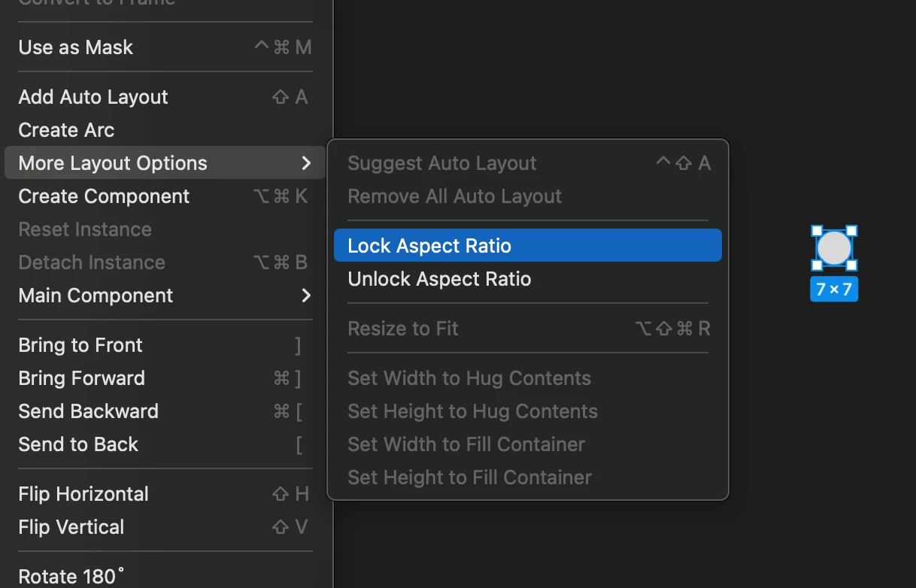Choose Bring to Front
Viewport: 916px width, 588px height.
click(80, 345)
